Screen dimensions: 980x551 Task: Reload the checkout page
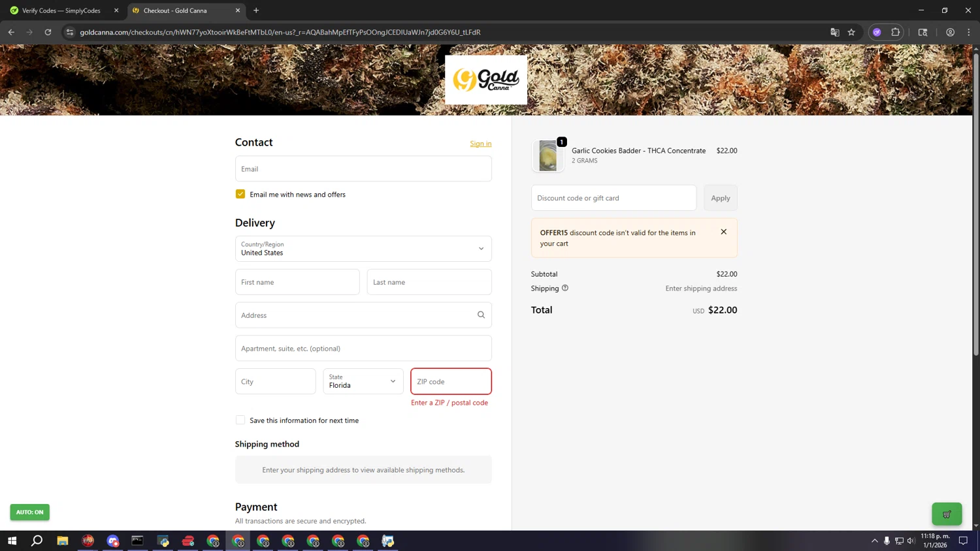(48, 32)
